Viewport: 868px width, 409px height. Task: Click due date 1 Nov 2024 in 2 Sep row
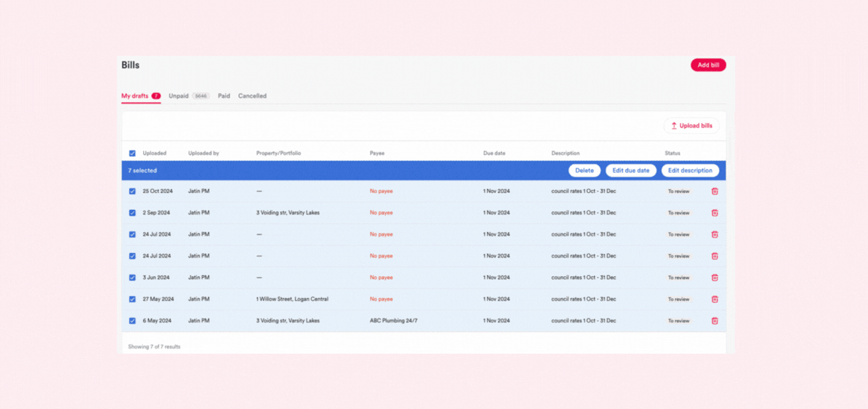497,213
